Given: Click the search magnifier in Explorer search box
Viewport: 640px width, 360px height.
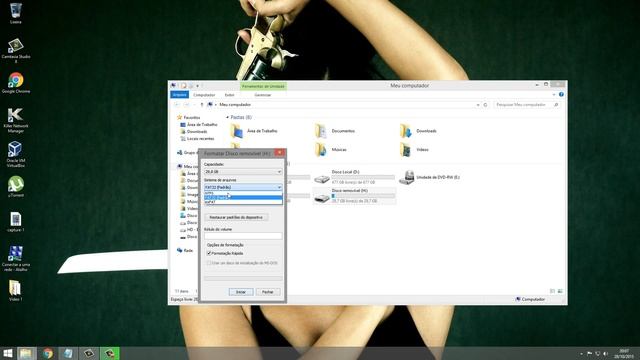Looking at the screenshot, I should [556, 105].
